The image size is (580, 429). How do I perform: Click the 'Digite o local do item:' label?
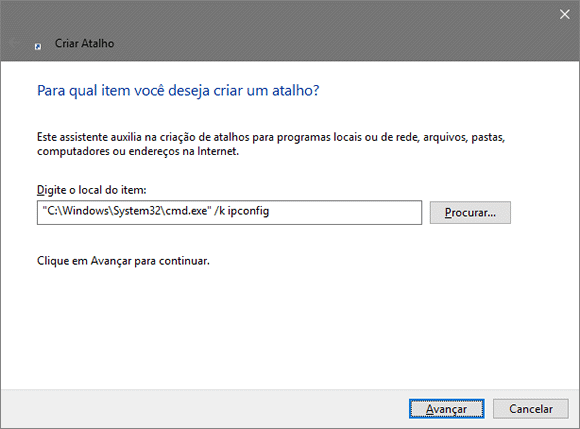(92, 190)
